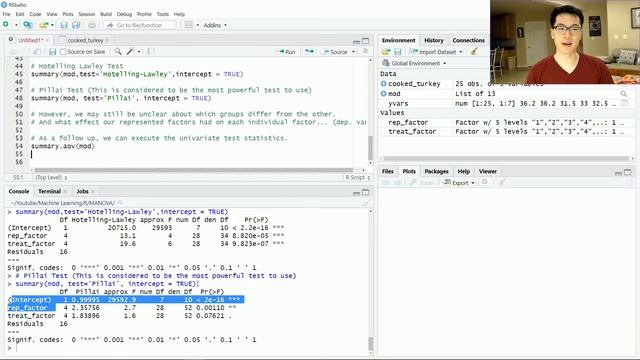The image size is (640, 360).
Task: Open the Export plot dropdown
Action: [x=460, y=183]
